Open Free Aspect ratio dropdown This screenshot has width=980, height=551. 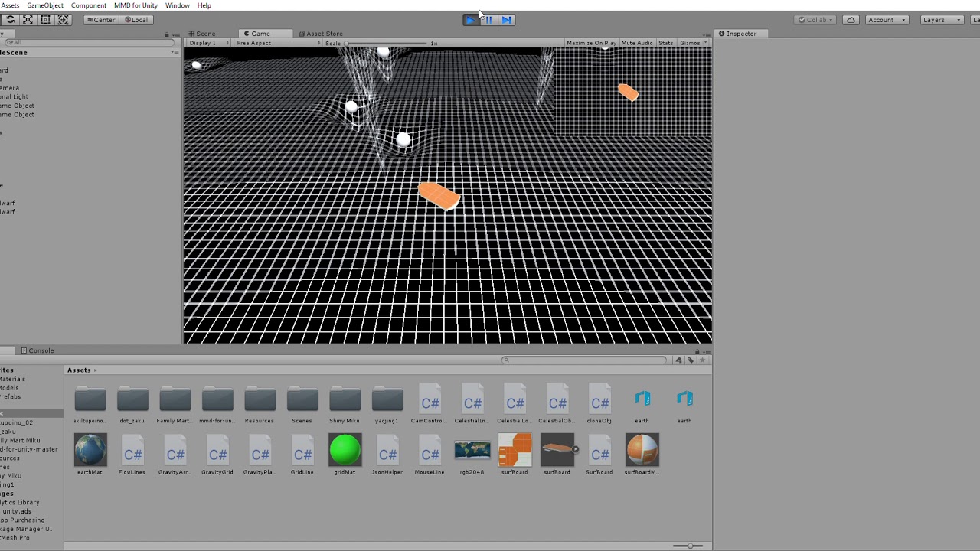point(279,43)
